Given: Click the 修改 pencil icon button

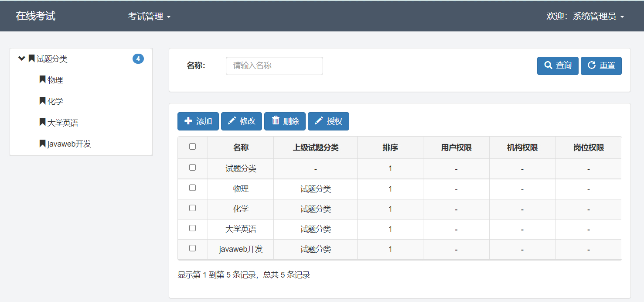Looking at the screenshot, I should pyautogui.click(x=241, y=121).
